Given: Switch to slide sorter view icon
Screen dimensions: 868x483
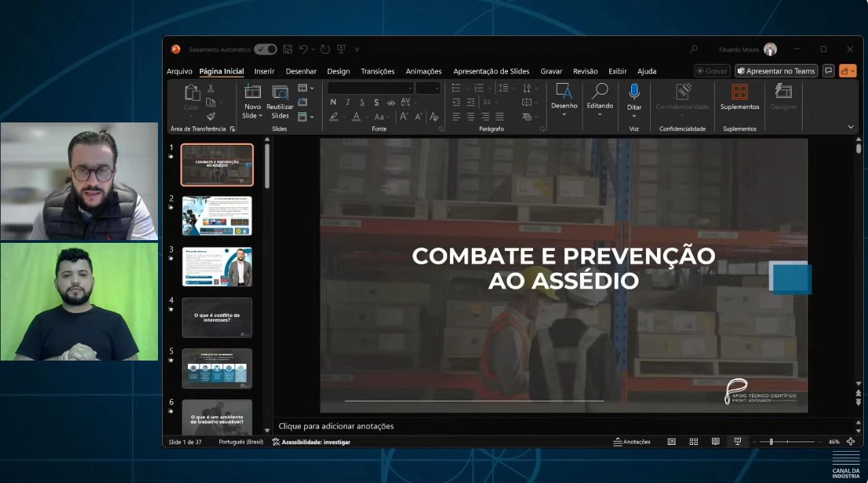Looking at the screenshot, I should (694, 442).
